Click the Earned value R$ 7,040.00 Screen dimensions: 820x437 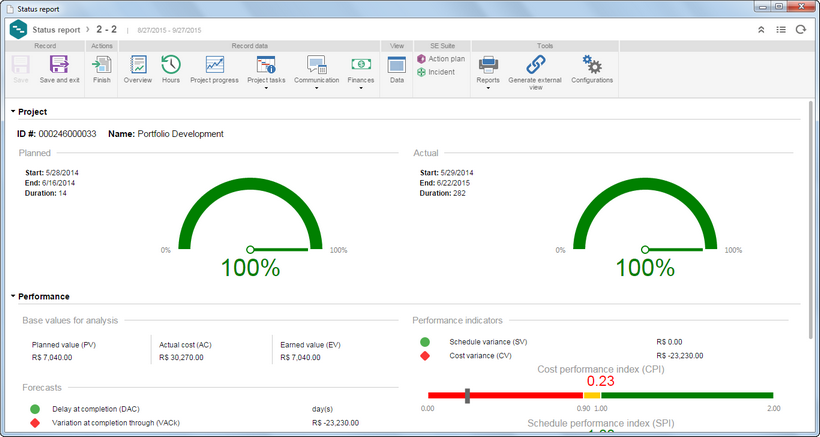(x=301, y=358)
